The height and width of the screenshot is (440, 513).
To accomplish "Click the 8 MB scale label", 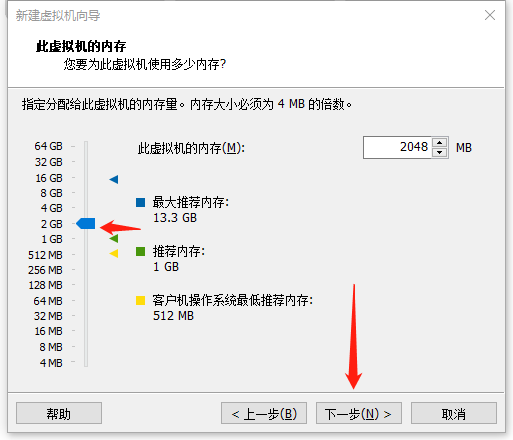I will coord(51,347).
